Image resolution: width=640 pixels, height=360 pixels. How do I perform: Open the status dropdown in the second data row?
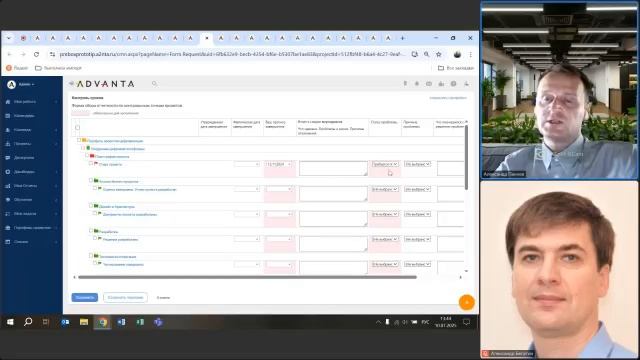(x=384, y=189)
